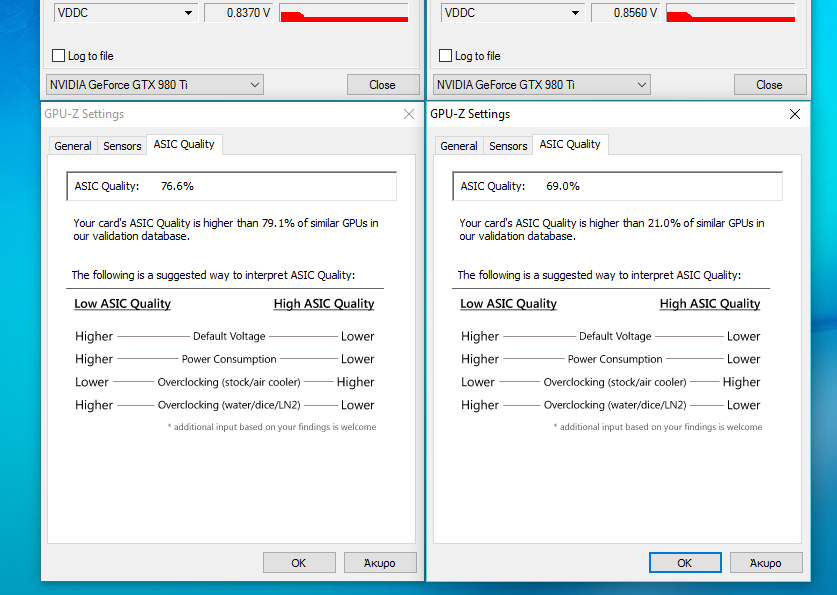Click 'higher than 21.0%' sentence in right dialog
Image resolution: width=837 pixels, height=595 pixels.
[x=612, y=229]
